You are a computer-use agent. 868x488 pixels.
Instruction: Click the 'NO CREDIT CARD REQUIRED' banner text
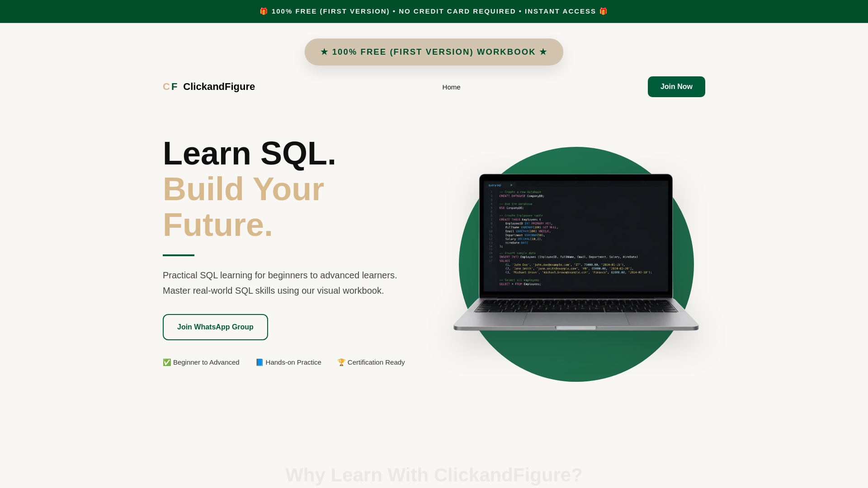[x=457, y=11]
